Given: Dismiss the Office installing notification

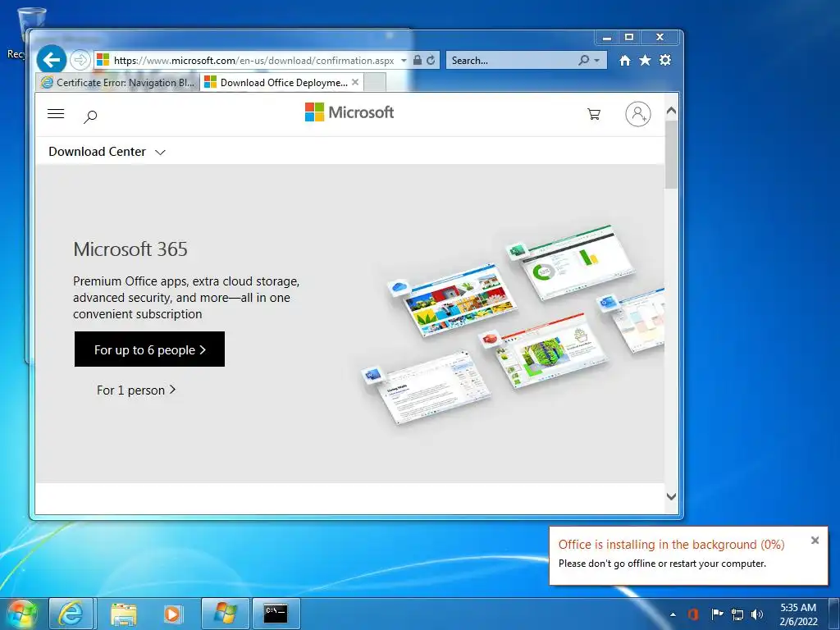Looking at the screenshot, I should pos(815,540).
